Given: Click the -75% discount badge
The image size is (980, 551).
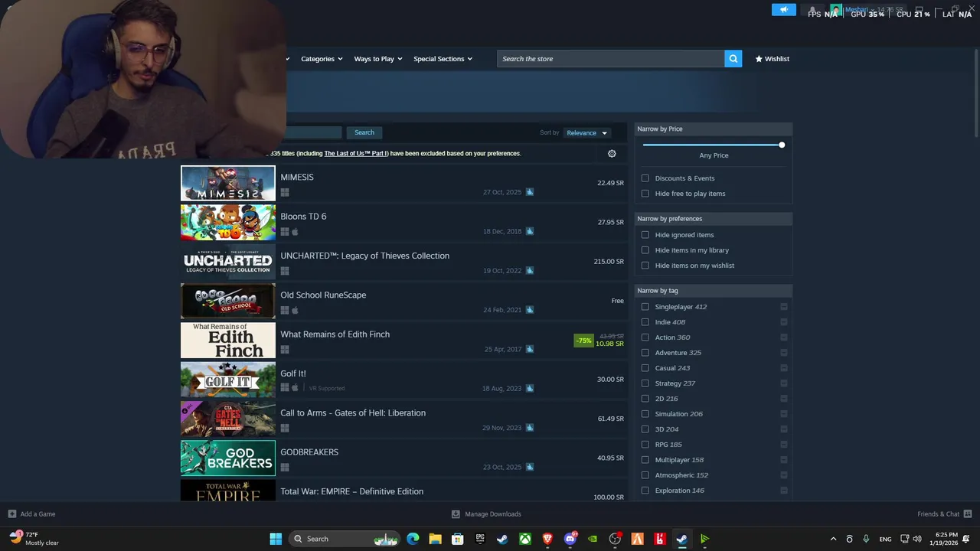Looking at the screenshot, I should (x=583, y=341).
